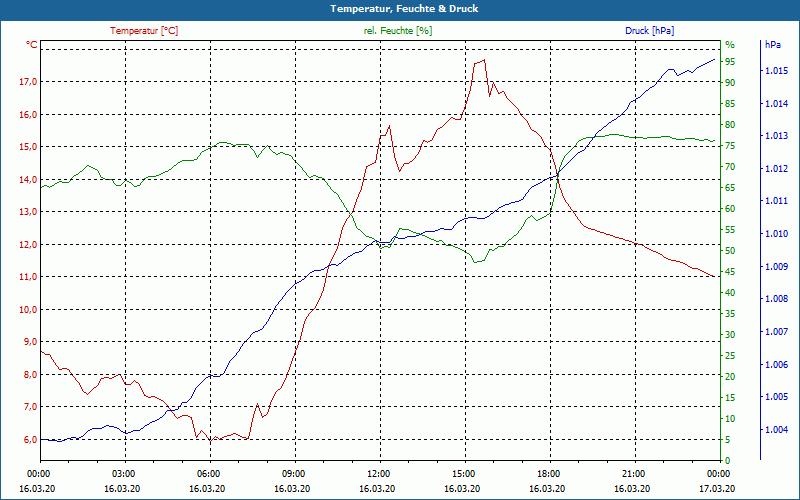Image resolution: width=800 pixels, height=500 pixels.
Task: Click the '09:00' time axis label
Action: [x=293, y=473]
